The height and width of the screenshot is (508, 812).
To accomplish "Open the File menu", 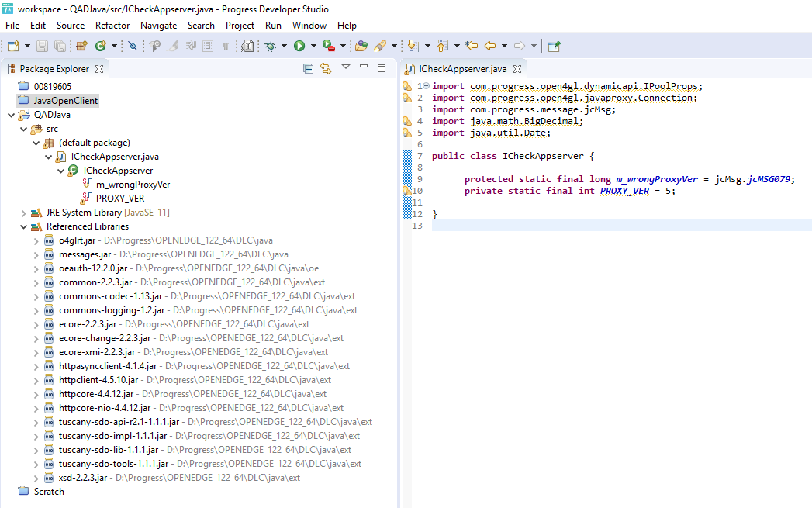I will [x=12, y=26].
